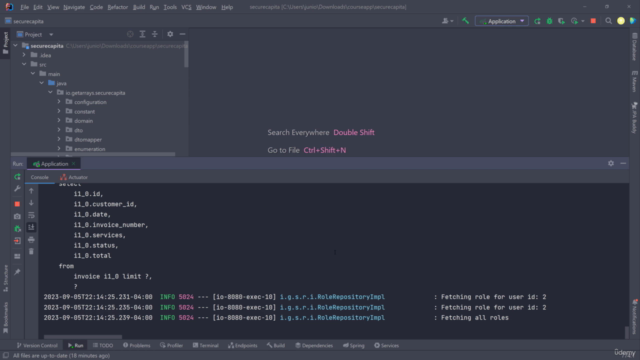Open Project panel settings gear
Image resolution: width=640 pixels, height=360 pixels.
(x=170, y=34)
